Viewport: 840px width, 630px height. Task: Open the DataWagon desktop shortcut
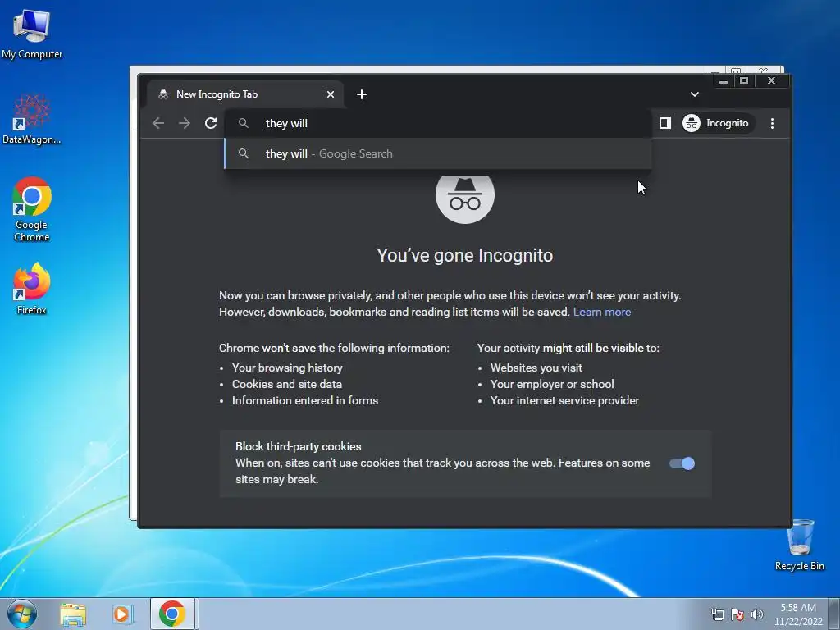[x=32, y=119]
